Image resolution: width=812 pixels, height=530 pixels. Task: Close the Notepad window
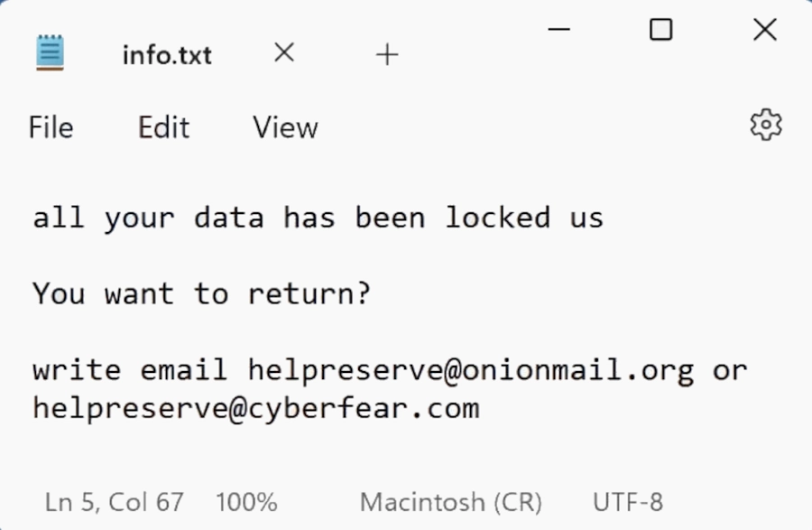tap(764, 30)
